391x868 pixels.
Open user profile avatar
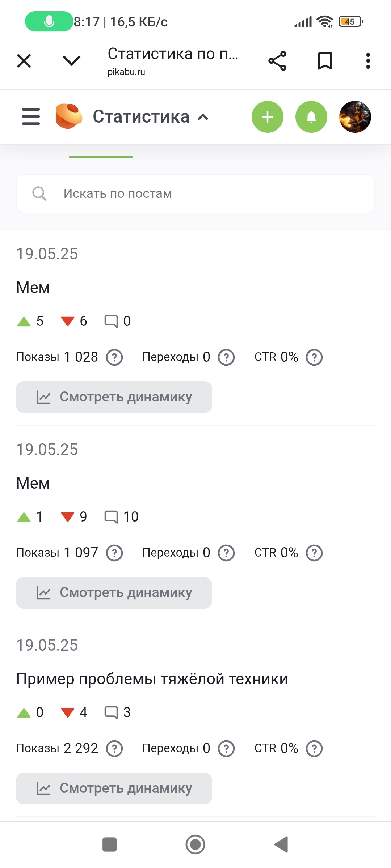[355, 117]
